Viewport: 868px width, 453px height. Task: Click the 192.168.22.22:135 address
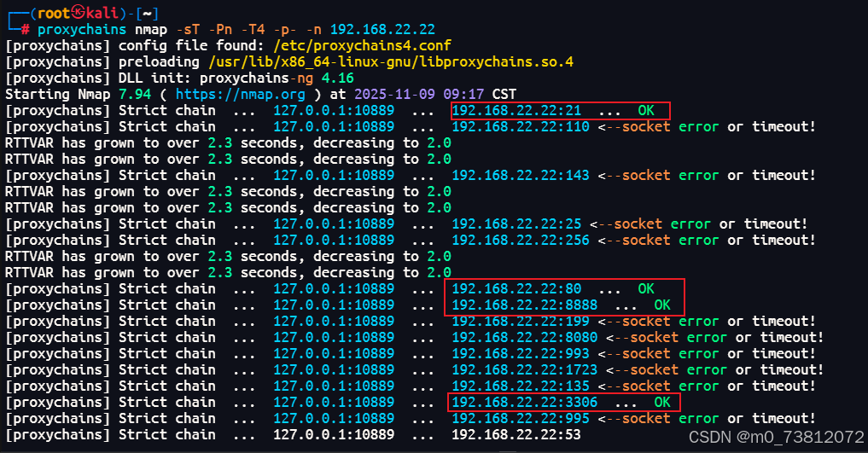tap(521, 386)
